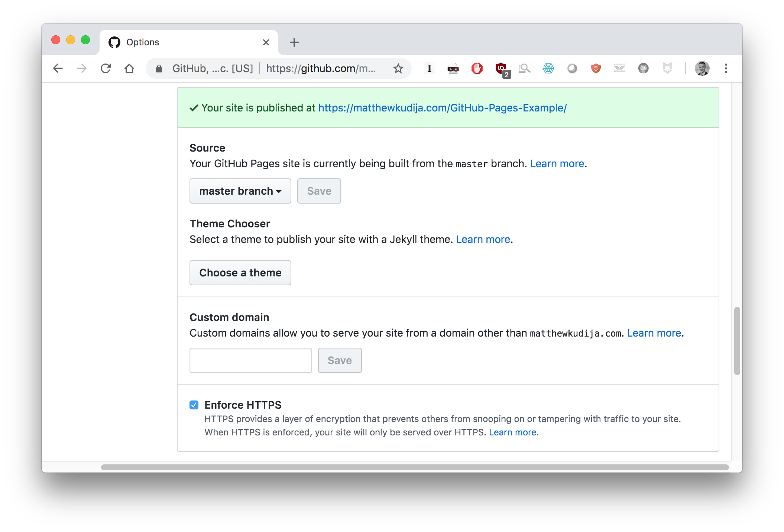Click the horizontal page scrollbar thumb
The image size is (784, 532).
(415, 467)
